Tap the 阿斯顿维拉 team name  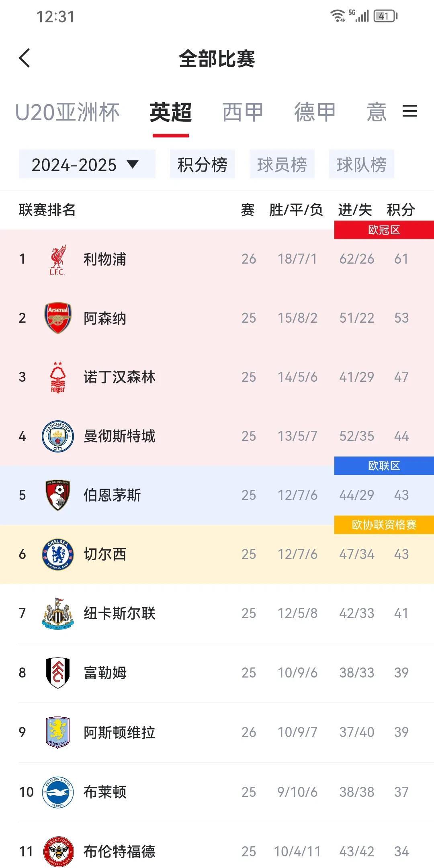(x=119, y=732)
